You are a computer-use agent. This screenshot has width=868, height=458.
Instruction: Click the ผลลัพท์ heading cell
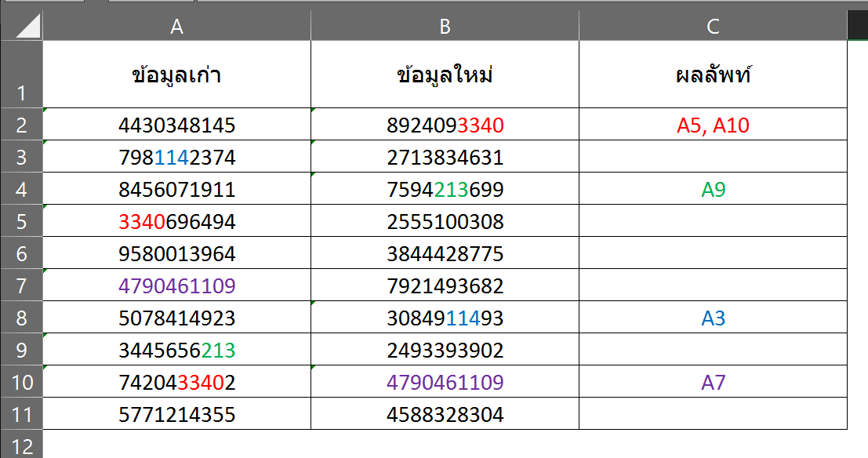click(x=713, y=75)
